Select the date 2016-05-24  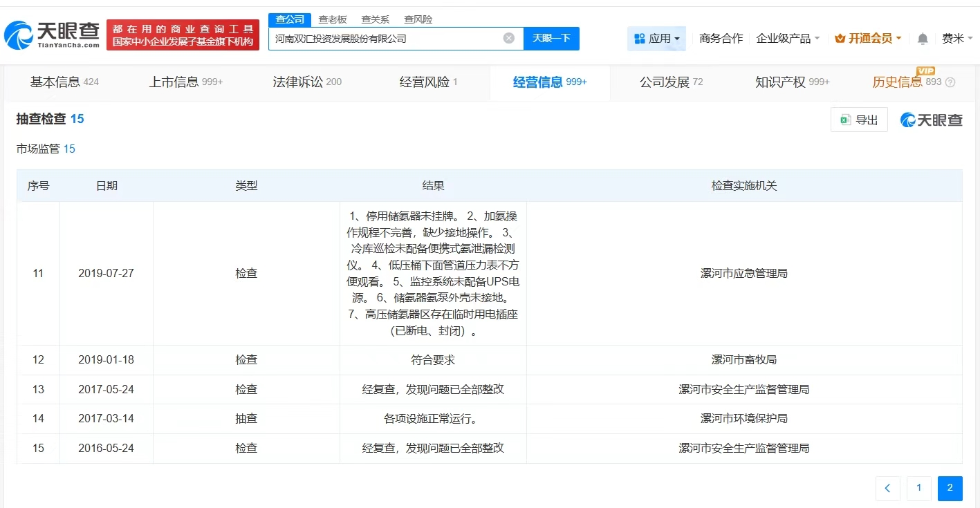pos(107,449)
